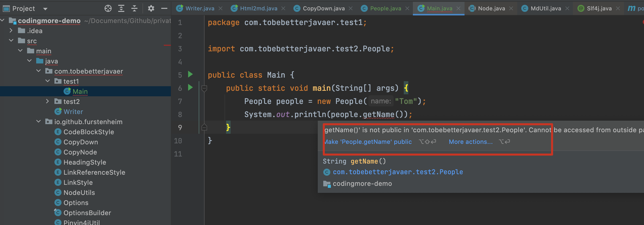Click the Expand All icon in Project toolbar
The width and height of the screenshot is (644, 225).
point(121,9)
